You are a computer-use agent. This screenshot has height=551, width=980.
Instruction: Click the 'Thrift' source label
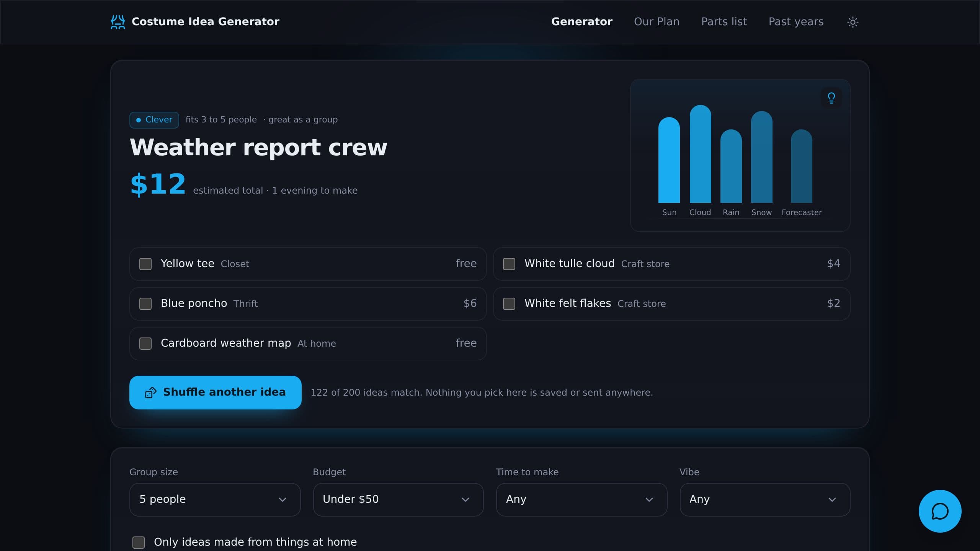pos(245,304)
